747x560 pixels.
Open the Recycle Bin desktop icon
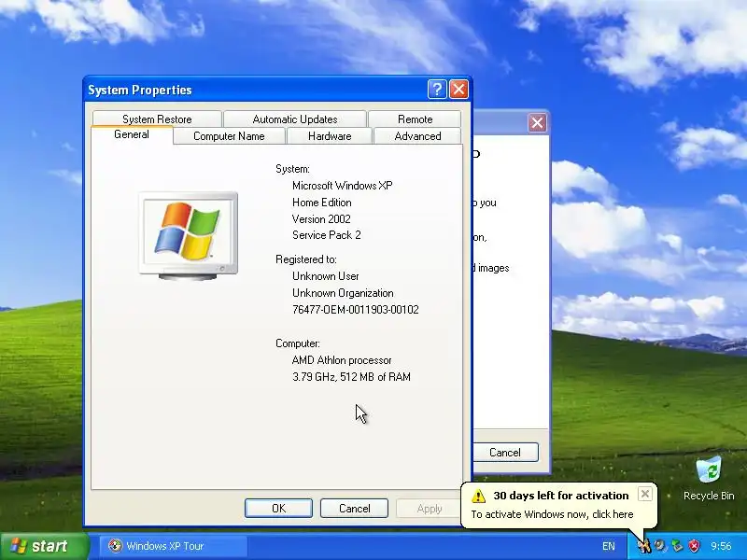(x=709, y=479)
